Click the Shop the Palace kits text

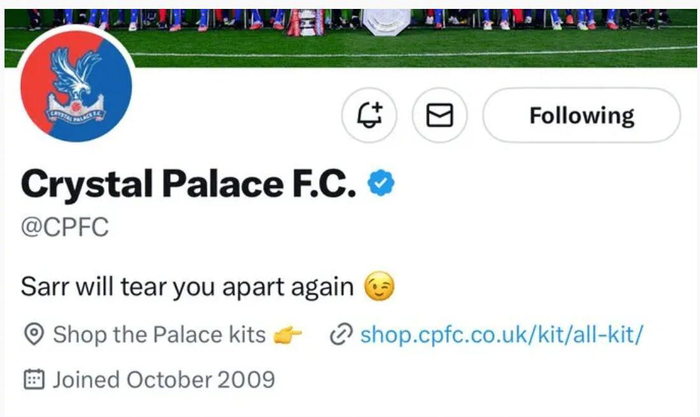[x=159, y=335]
